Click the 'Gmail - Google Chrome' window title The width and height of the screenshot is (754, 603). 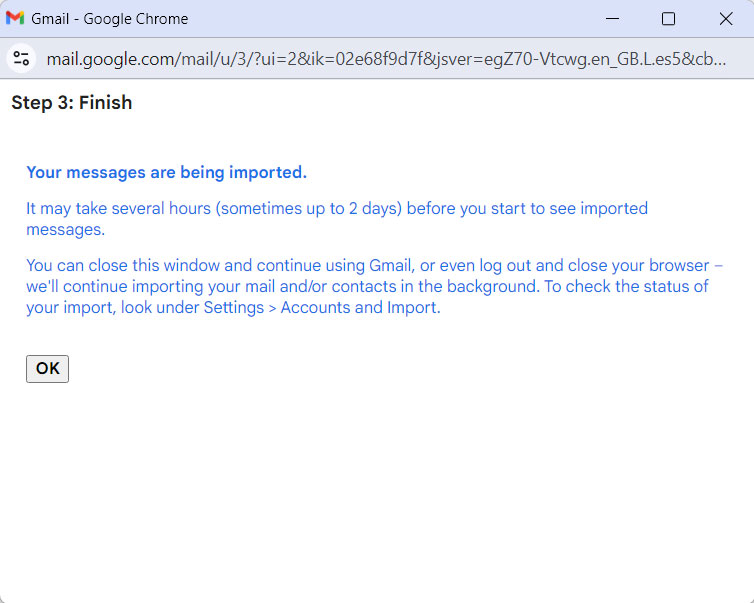tap(110, 19)
